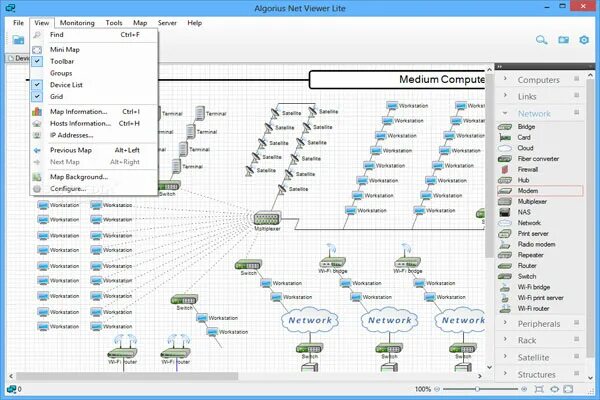
Task: Open Hosts Information from View menu
Action: pos(94,124)
